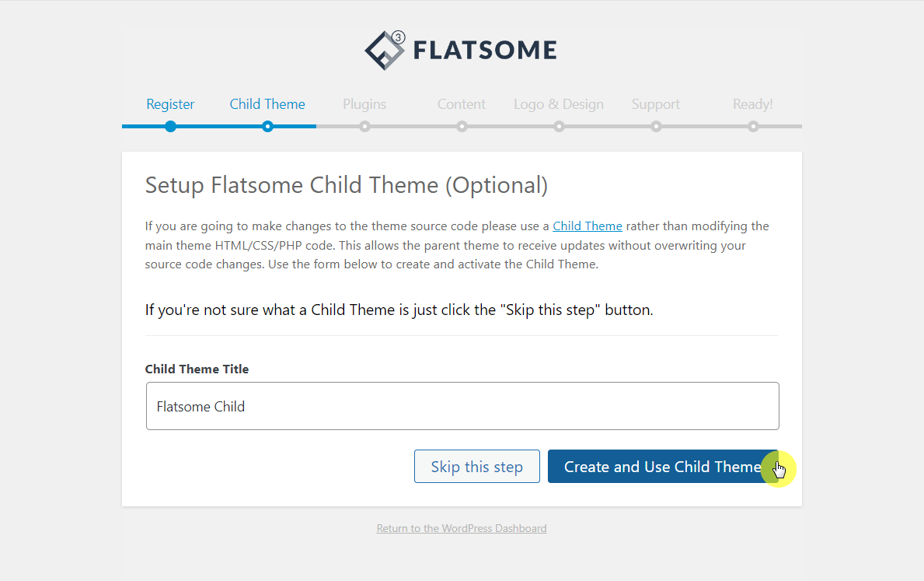This screenshot has width=924, height=581.
Task: Select the Ready! step label
Action: 753,104
